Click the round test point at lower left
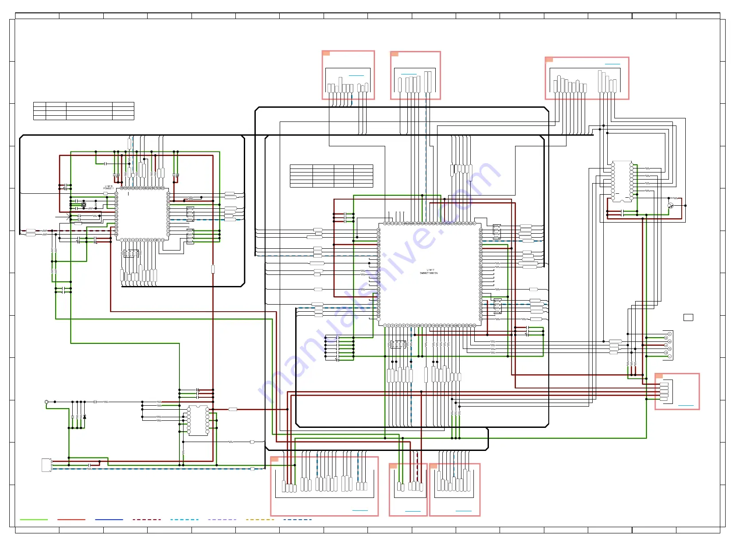This screenshot has width=754, height=560. tap(47, 402)
